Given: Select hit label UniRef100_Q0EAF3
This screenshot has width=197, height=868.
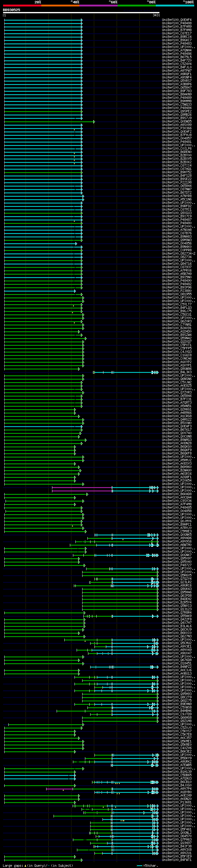Looking at the screenshot, I should [x=177, y=426].
